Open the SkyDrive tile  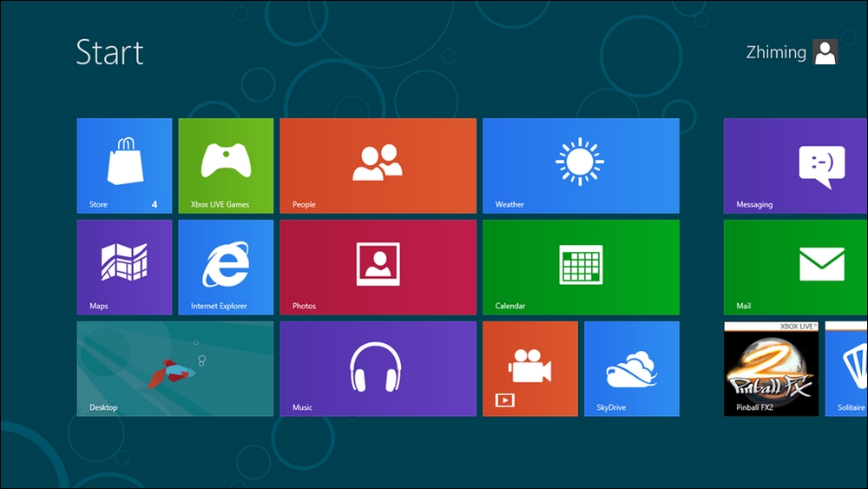tap(632, 369)
